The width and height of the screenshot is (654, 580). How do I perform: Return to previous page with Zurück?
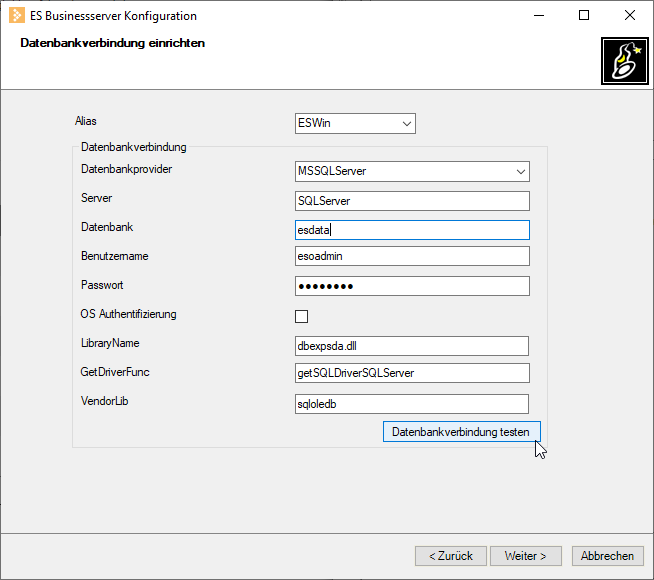[x=450, y=556]
